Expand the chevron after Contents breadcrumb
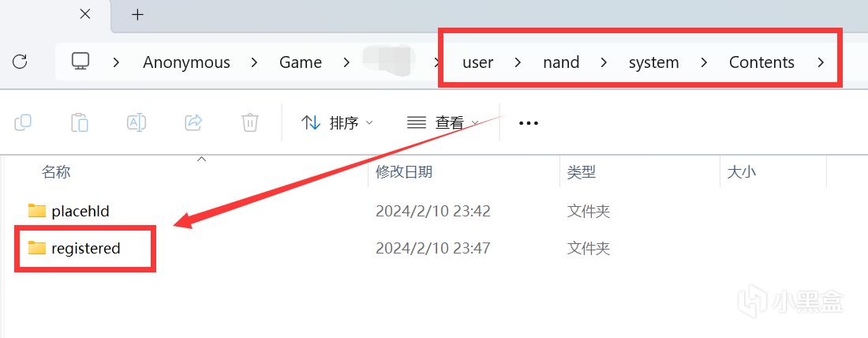This screenshot has width=868, height=338. (821, 62)
